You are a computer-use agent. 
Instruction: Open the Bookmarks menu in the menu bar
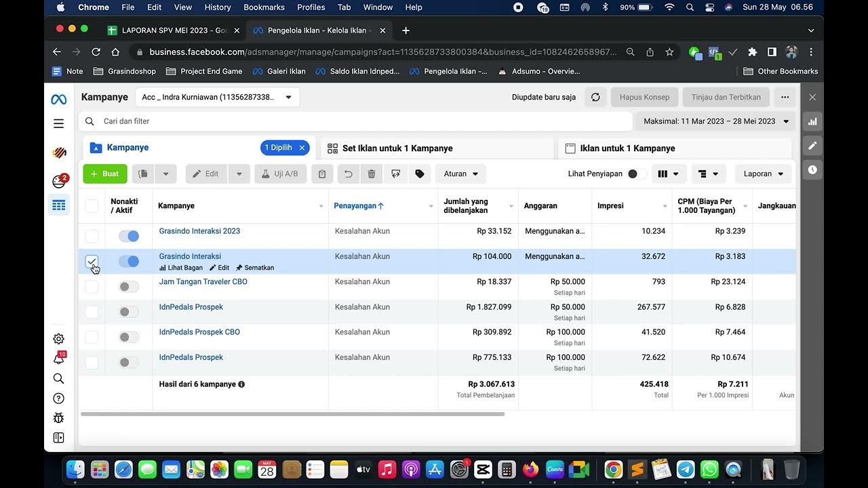coord(264,7)
